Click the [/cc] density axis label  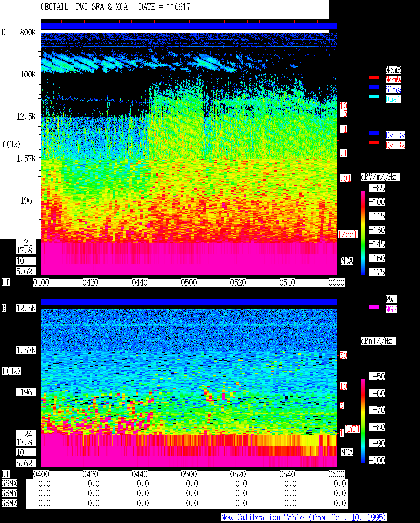[347, 234]
